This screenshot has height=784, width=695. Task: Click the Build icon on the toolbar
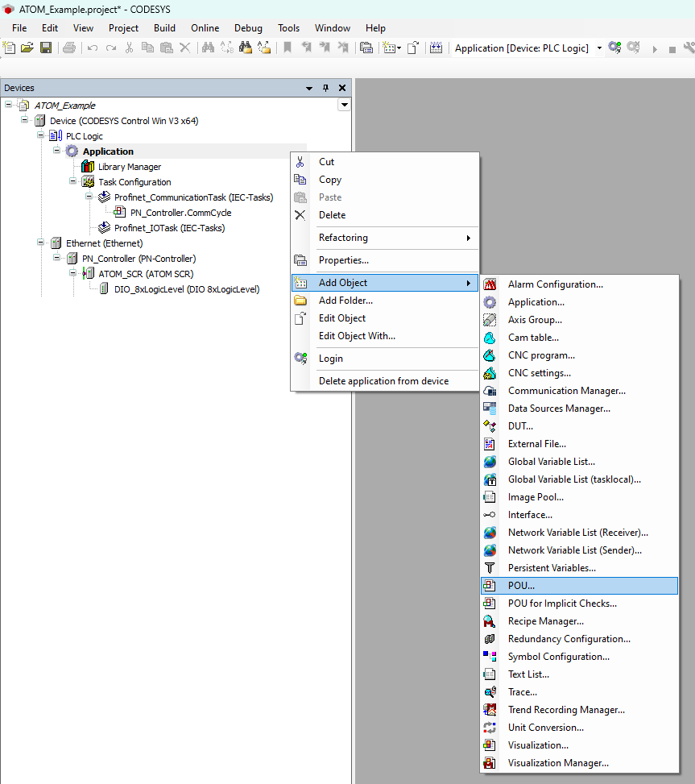click(x=436, y=48)
